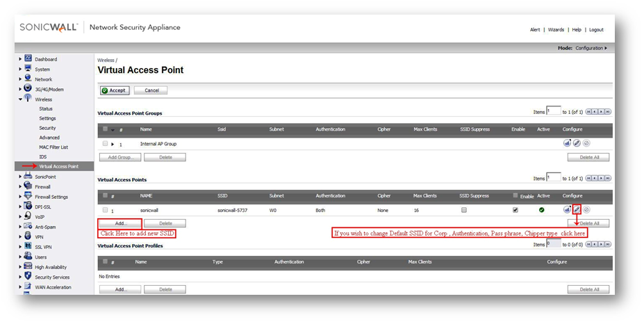Toggle the Enable header checkbox in Access Points table
This screenshot has height=324, width=644.
[x=515, y=195]
